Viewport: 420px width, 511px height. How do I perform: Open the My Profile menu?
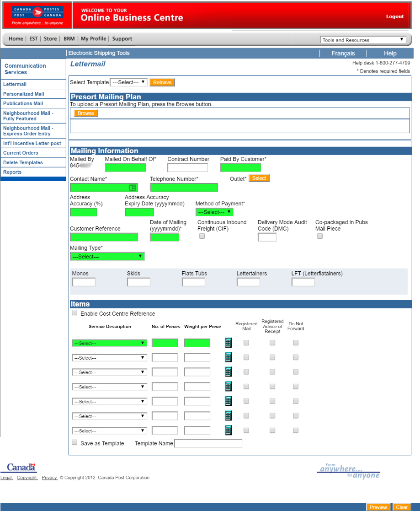[93, 39]
